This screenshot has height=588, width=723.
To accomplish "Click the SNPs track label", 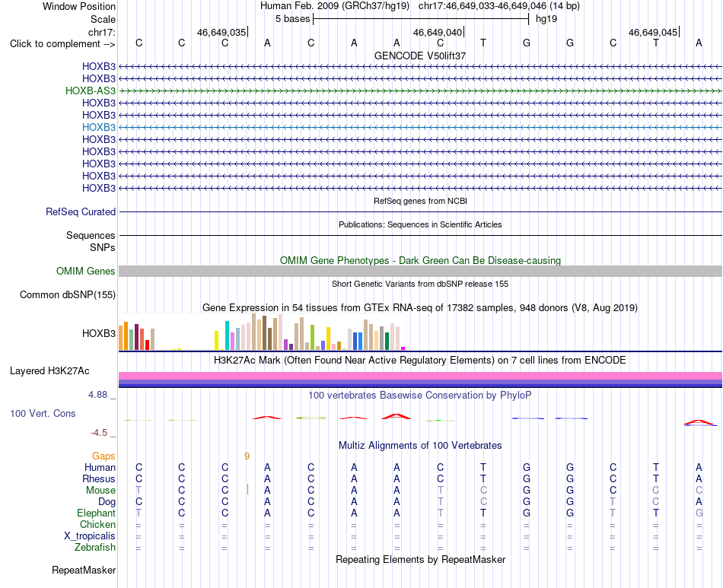I will coord(103,247).
